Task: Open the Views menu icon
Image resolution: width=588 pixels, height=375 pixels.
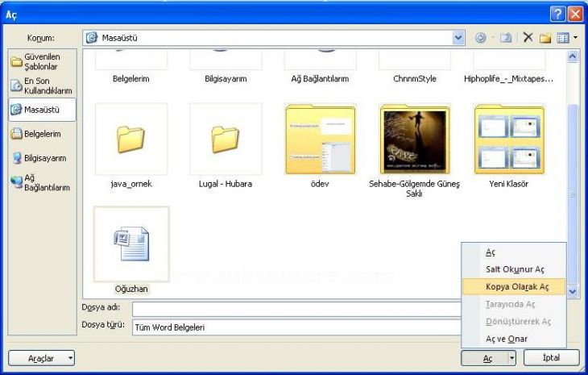Action: 563,38
